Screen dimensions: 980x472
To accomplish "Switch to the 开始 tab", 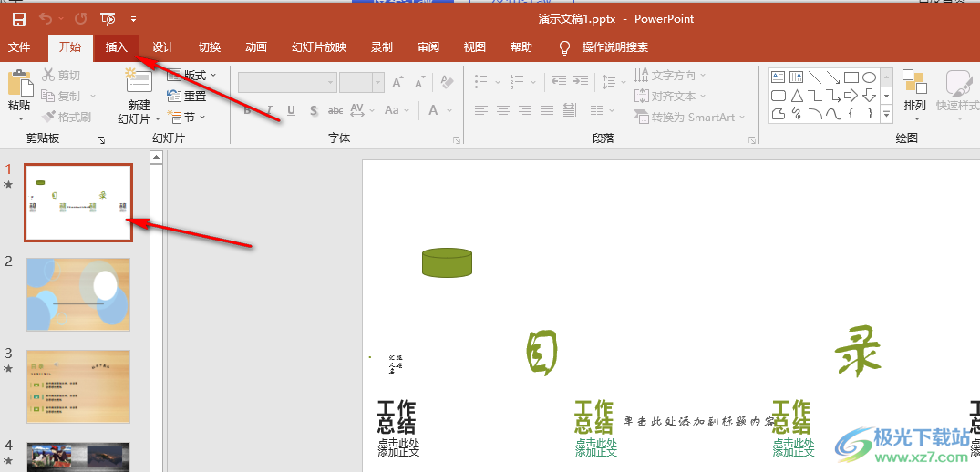I will pos(70,46).
